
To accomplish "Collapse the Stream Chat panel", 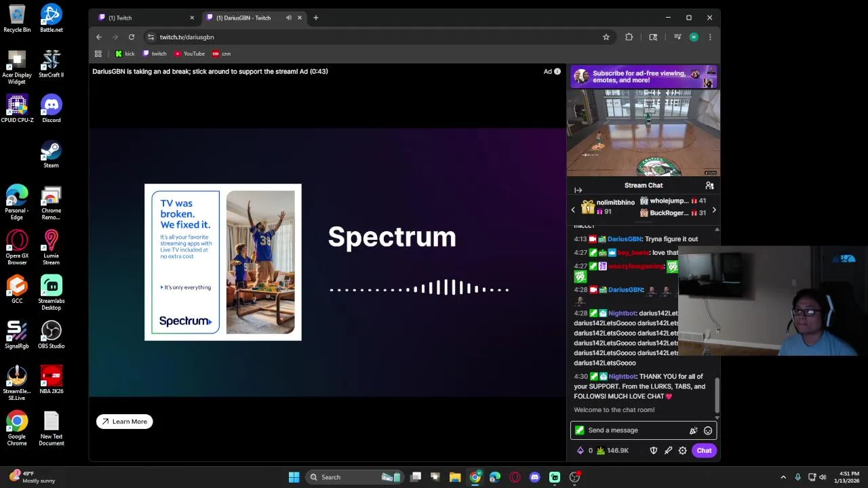I will (578, 190).
